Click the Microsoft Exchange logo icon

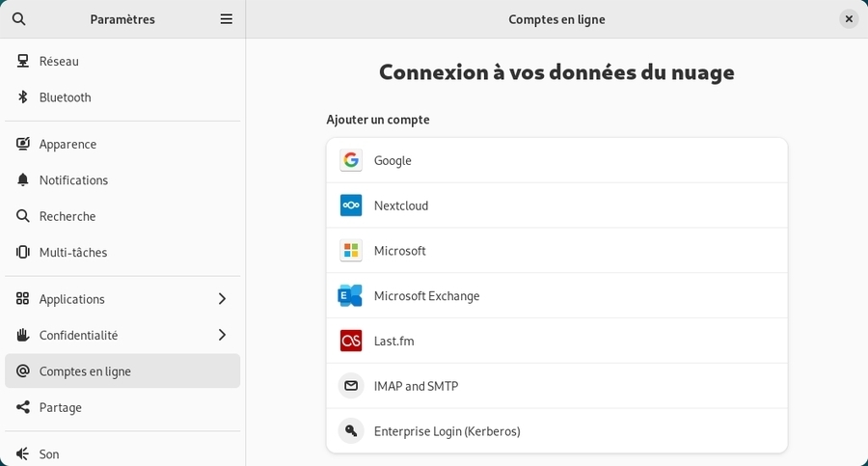point(350,296)
